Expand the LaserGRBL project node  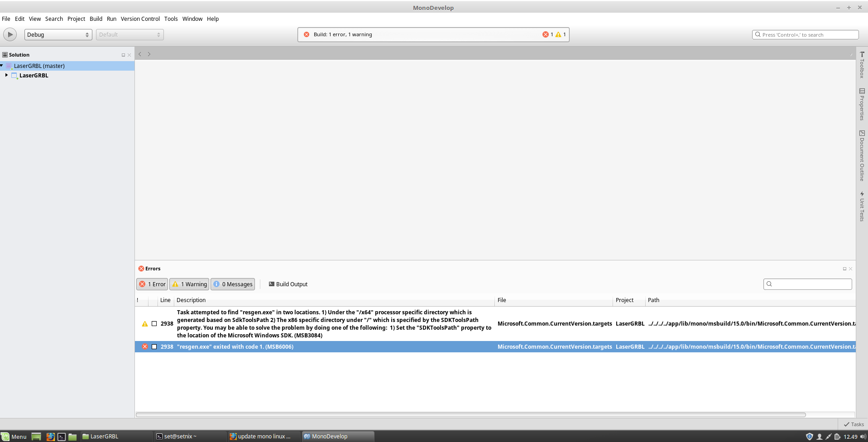click(x=6, y=75)
